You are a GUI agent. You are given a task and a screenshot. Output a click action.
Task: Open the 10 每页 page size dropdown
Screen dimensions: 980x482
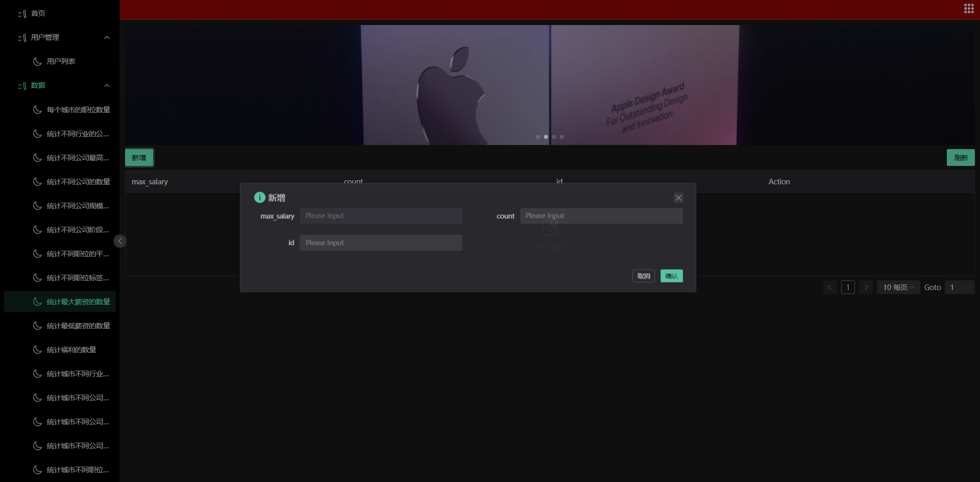click(898, 287)
